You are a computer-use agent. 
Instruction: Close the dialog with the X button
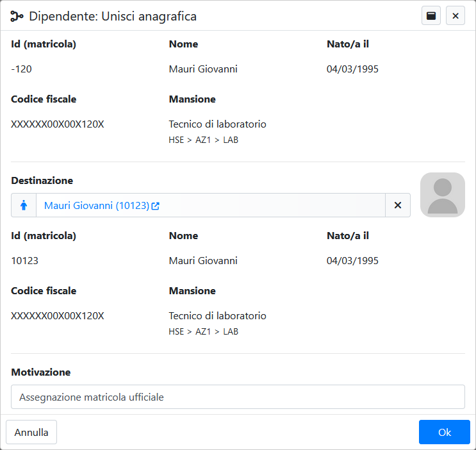point(455,16)
